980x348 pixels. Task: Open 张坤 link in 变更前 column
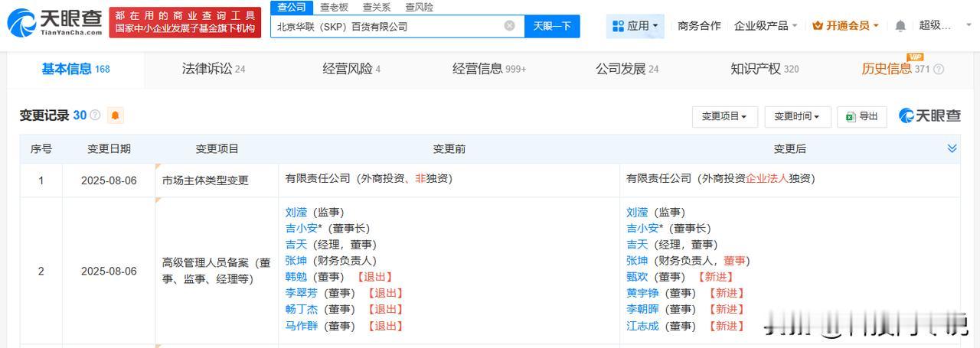pos(296,261)
